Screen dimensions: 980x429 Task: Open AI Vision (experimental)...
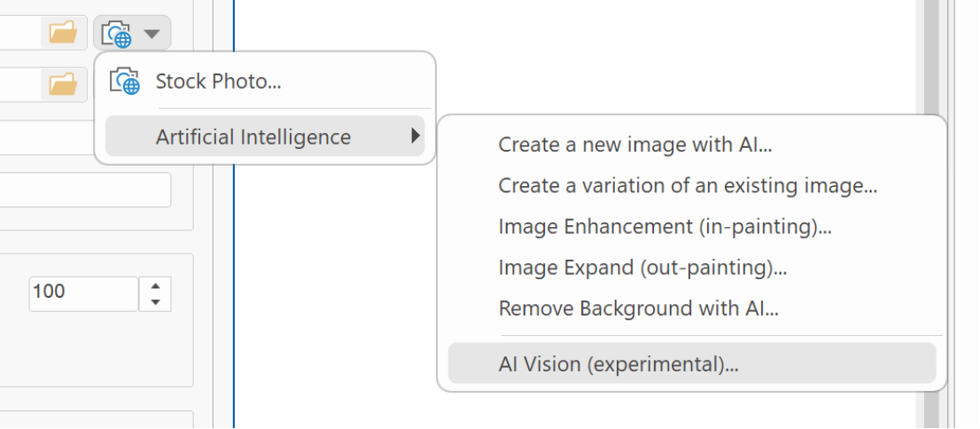pos(692,363)
